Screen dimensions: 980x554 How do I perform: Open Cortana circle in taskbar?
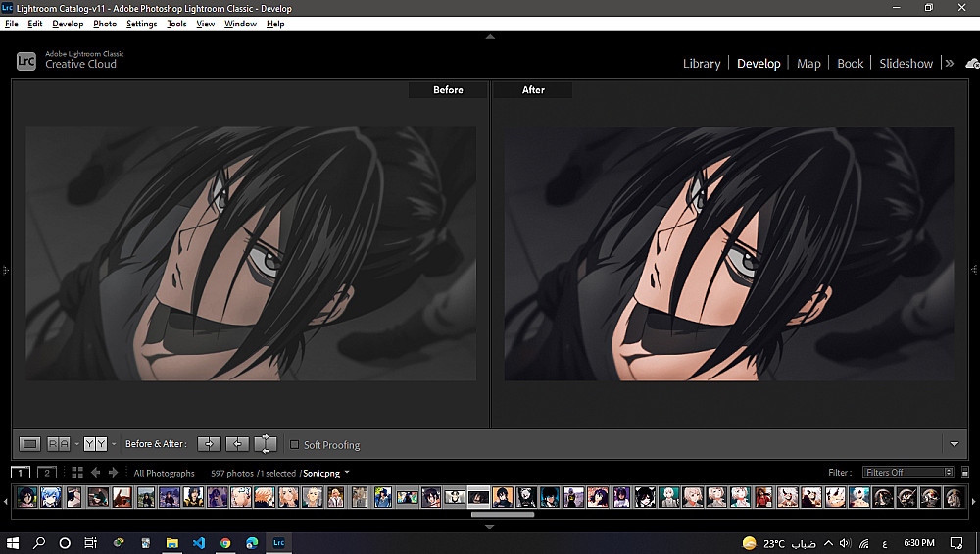[65, 543]
